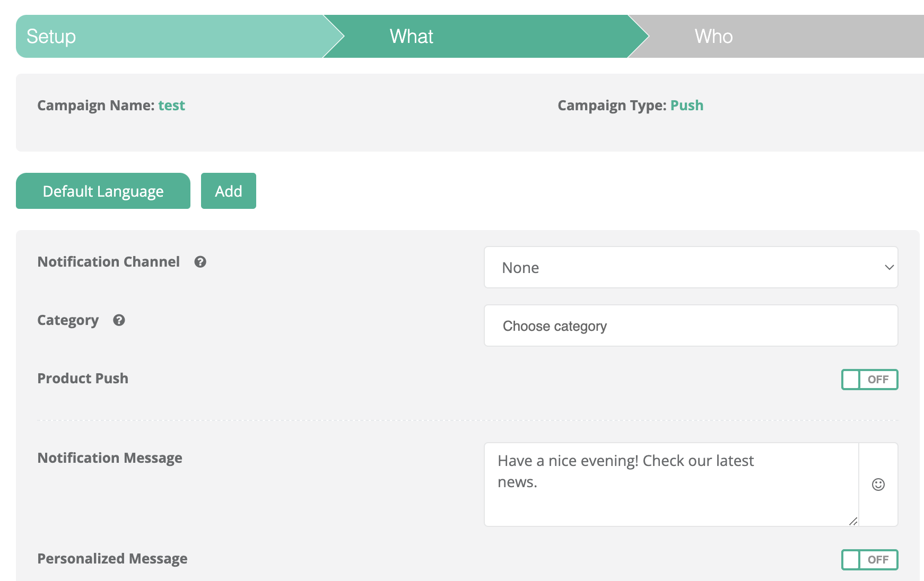Click the Product Push label
This screenshot has height=581, width=924.
coord(83,378)
